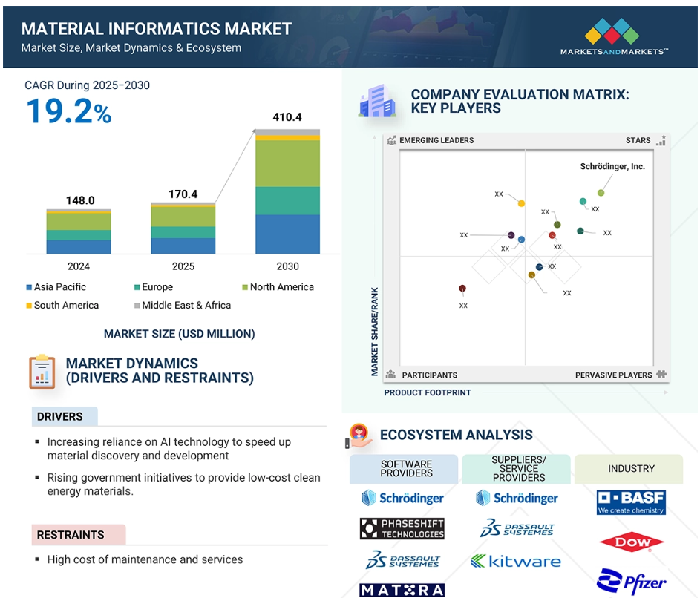The width and height of the screenshot is (700, 598).
Task: Click the Dow red diamond logo
Action: tap(631, 542)
